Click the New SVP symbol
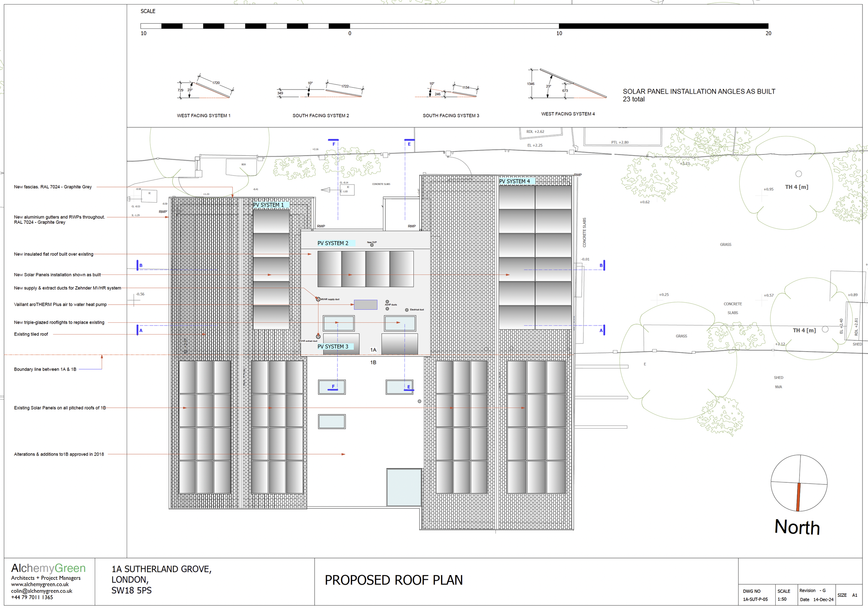Image resolution: width=868 pixels, height=609 pixels. coord(372,245)
